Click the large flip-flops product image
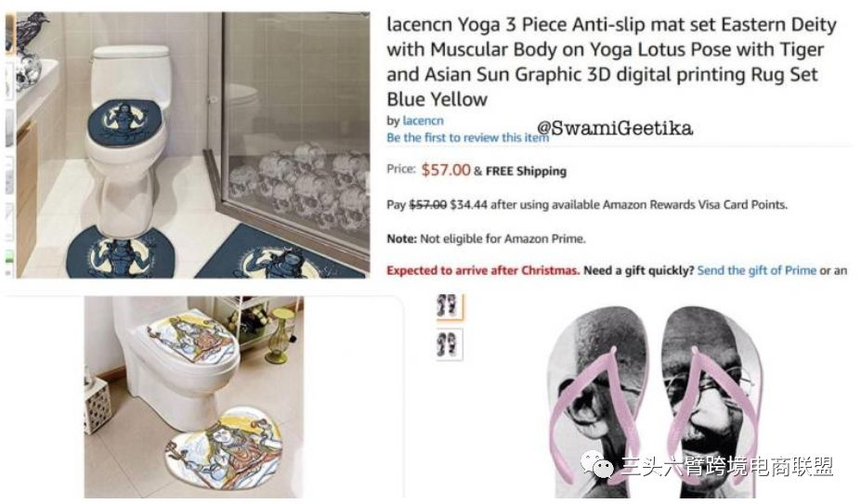The width and height of the screenshot is (861, 504). point(656,401)
